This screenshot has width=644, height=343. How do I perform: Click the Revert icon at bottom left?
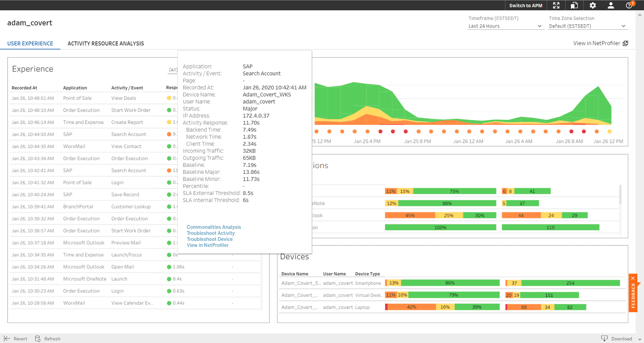(7, 338)
